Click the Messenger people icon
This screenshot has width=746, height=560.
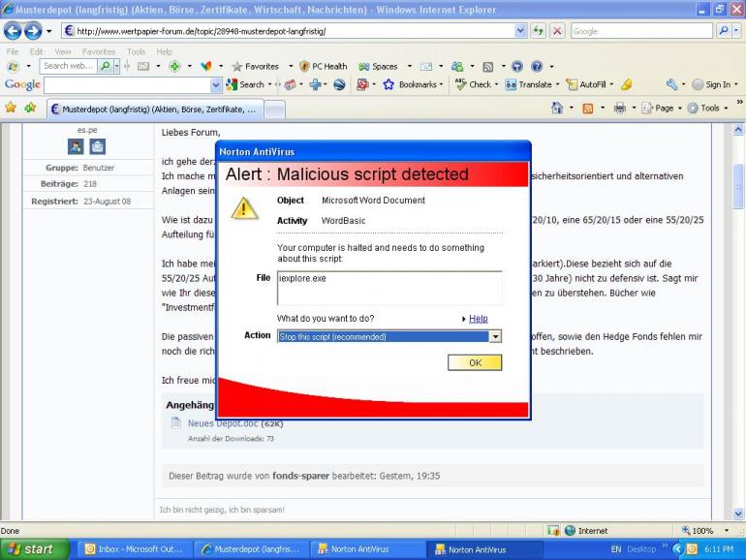[457, 67]
